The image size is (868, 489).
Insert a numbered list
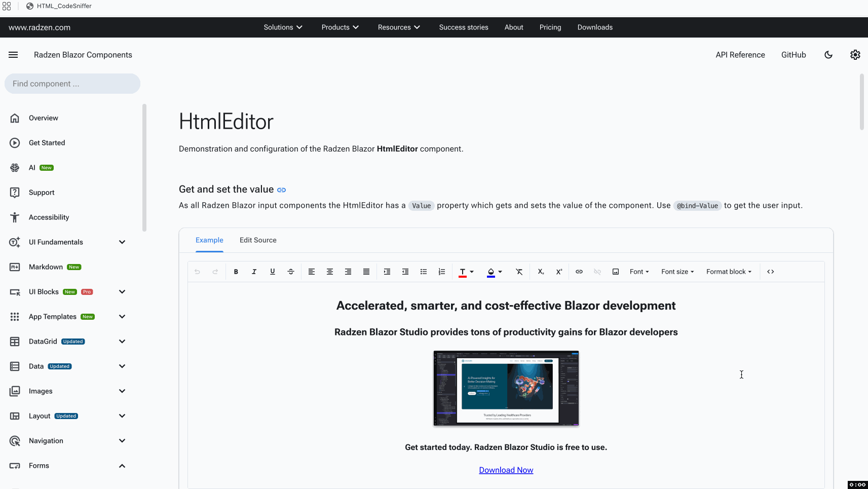pos(442,272)
